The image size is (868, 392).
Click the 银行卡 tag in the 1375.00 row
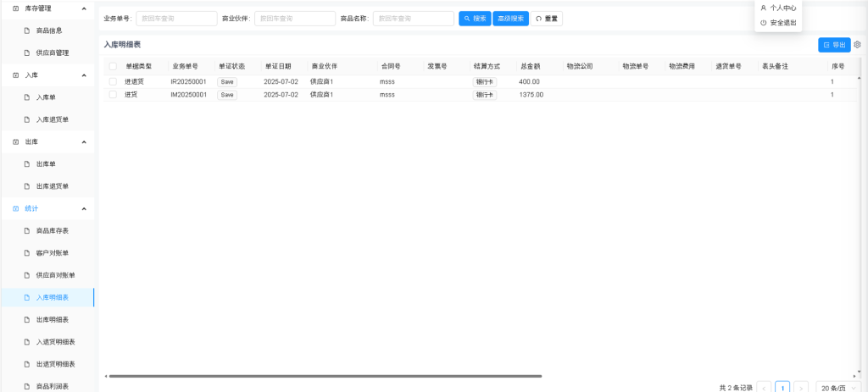(484, 95)
